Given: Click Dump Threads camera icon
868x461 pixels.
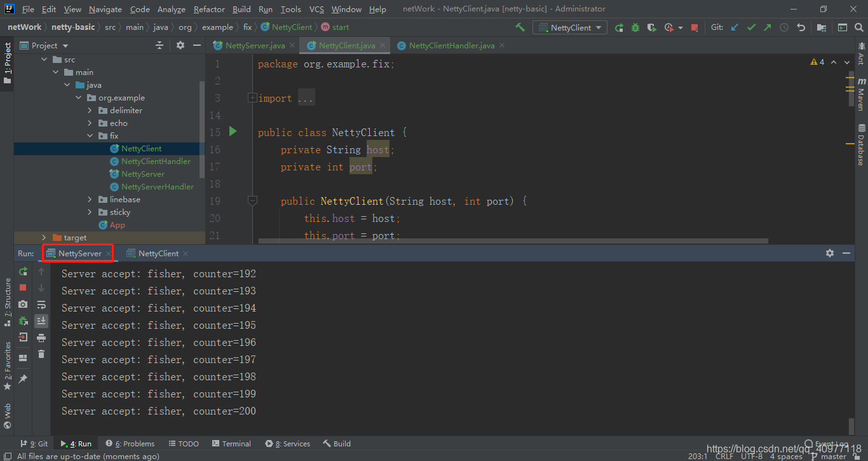Looking at the screenshot, I should (23, 305).
